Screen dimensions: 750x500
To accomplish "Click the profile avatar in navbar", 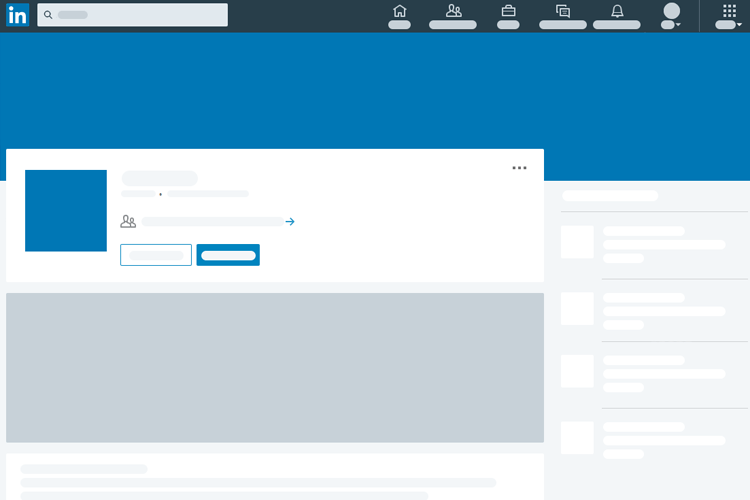I will coord(672,11).
